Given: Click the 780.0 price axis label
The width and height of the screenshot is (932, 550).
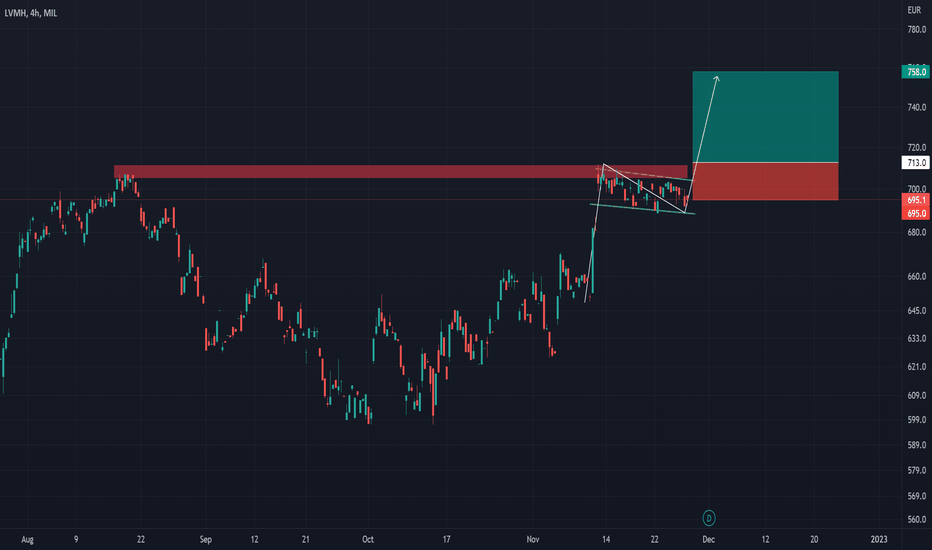Looking at the screenshot, I should pos(917,29).
